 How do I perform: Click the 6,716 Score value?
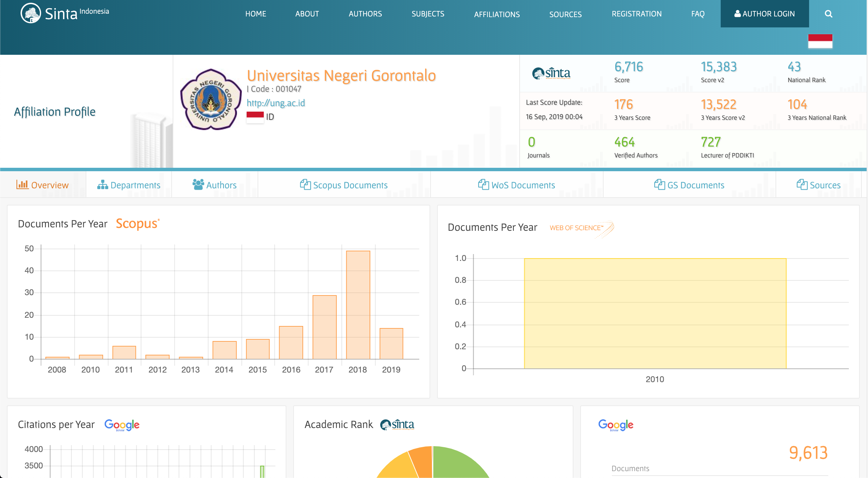pyautogui.click(x=629, y=67)
